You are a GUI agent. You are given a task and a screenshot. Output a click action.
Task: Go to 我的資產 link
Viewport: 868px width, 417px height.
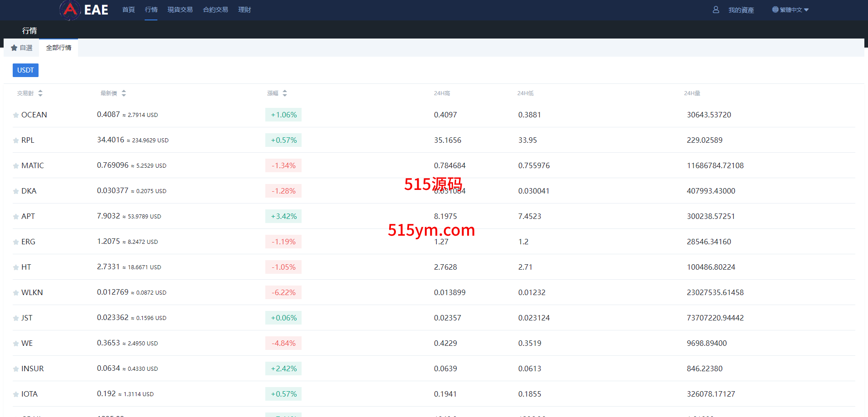[x=741, y=10]
